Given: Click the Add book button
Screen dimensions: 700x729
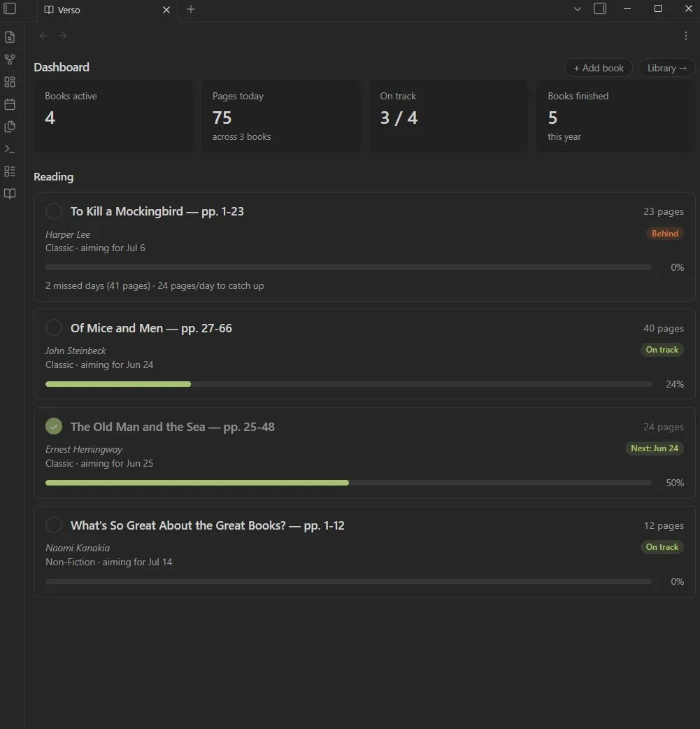Looking at the screenshot, I should coord(599,68).
